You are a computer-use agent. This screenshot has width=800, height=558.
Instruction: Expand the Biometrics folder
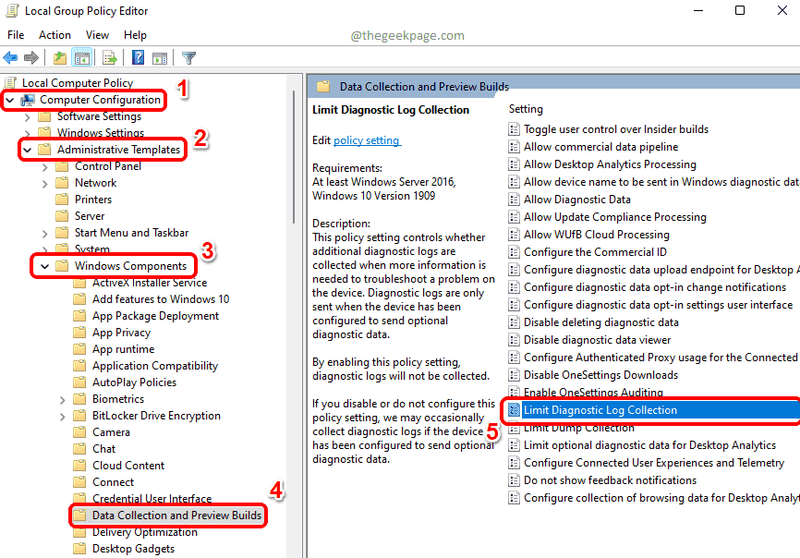(x=62, y=400)
